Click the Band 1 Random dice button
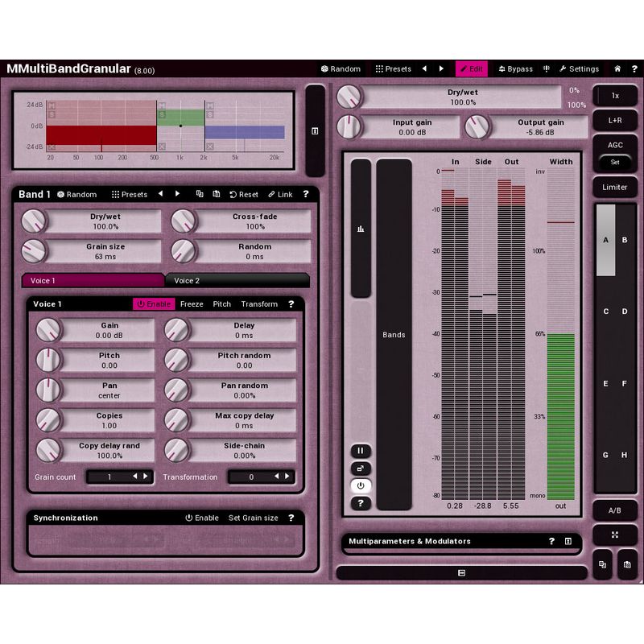The height and width of the screenshot is (644, 644). (x=76, y=194)
